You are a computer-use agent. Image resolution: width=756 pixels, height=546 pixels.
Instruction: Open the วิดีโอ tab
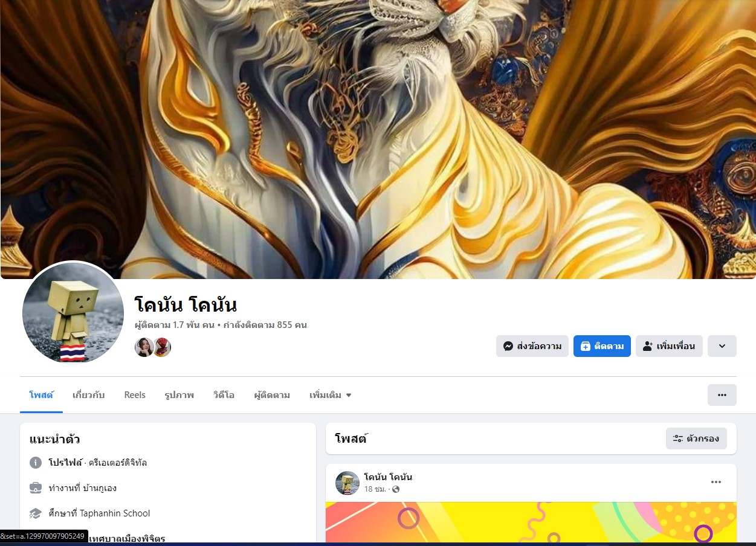(x=224, y=395)
